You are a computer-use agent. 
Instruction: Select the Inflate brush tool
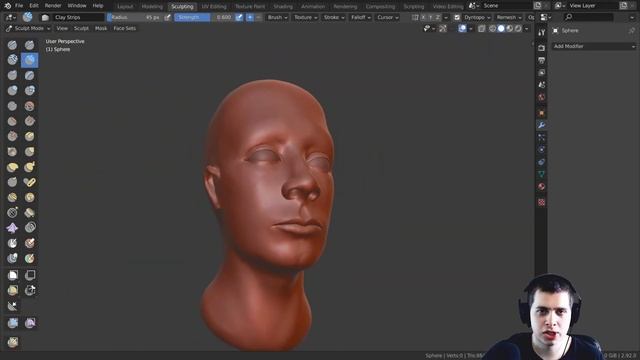[12, 90]
